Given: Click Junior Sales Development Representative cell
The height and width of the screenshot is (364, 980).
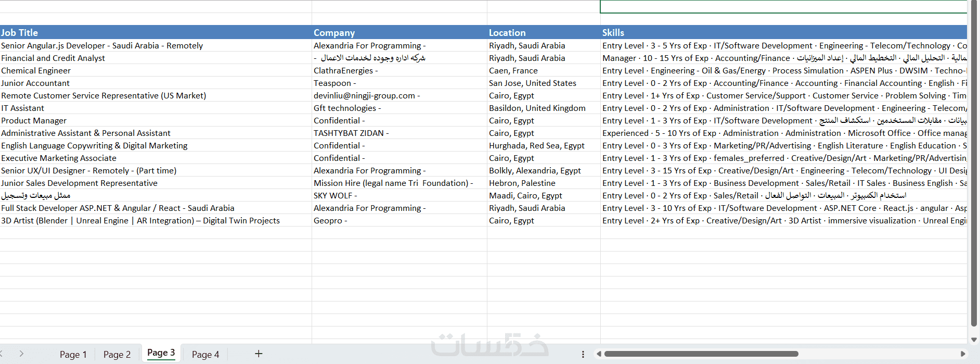Looking at the screenshot, I should click(156, 183).
